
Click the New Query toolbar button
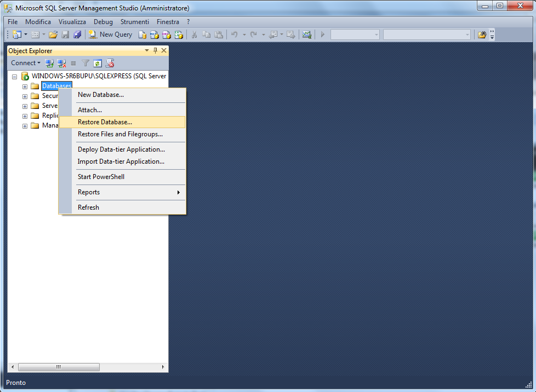pyautogui.click(x=110, y=34)
